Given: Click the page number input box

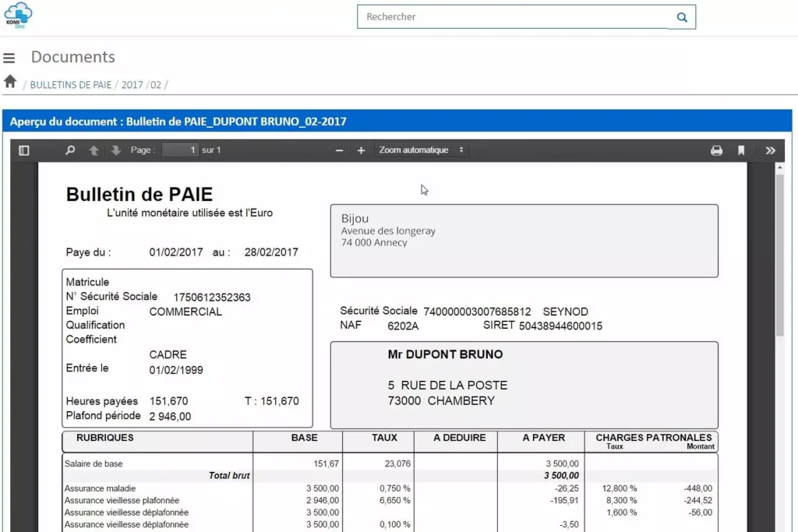Looking at the screenshot, I should click(180, 150).
